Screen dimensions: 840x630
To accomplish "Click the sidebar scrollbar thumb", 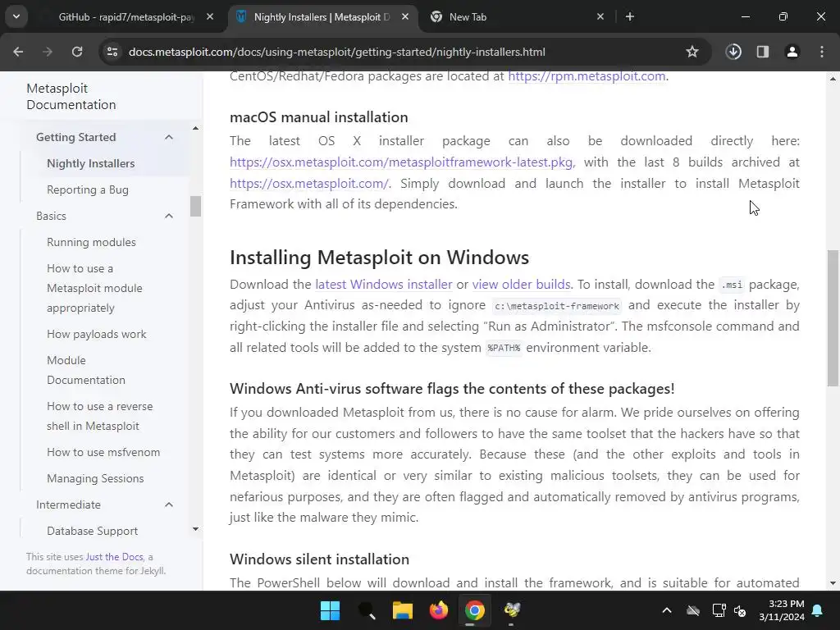I will click(x=195, y=206).
